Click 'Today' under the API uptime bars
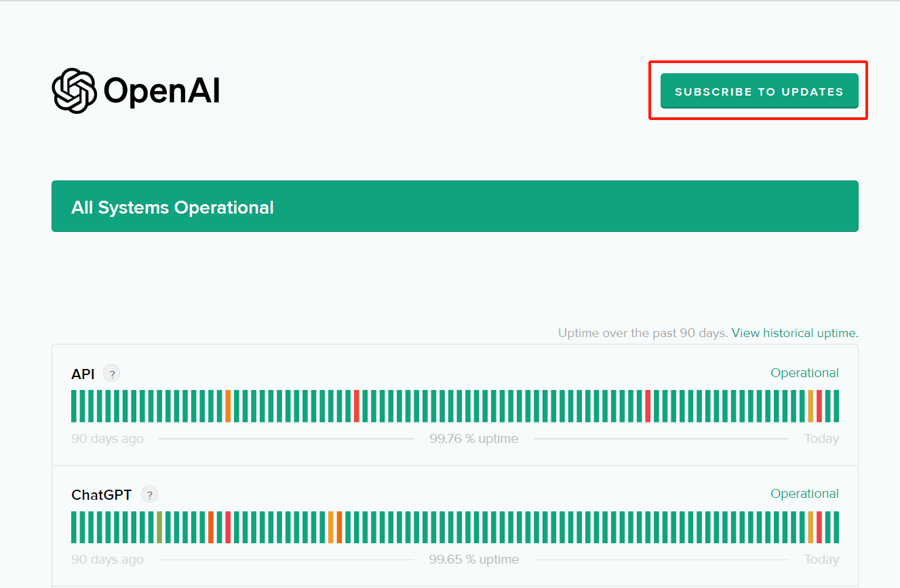 821,439
